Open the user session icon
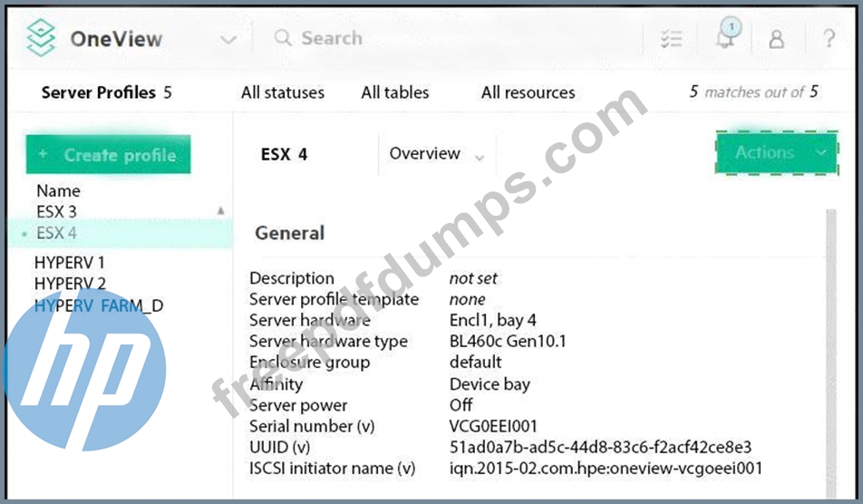Viewport: 863px width, 504px height. point(777,38)
